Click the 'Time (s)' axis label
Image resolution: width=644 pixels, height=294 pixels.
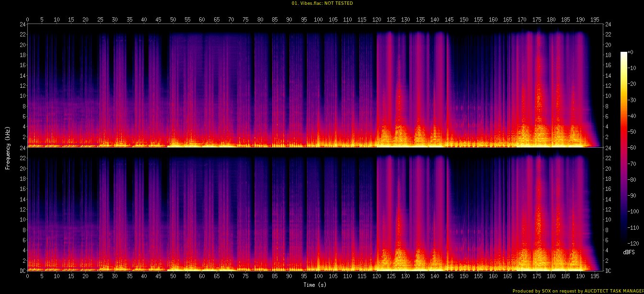tap(315, 285)
